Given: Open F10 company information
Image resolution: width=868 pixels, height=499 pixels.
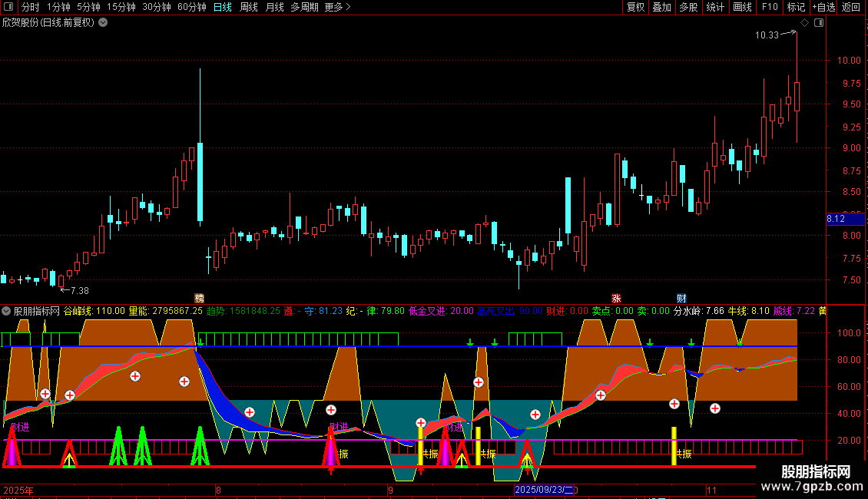Looking at the screenshot, I should tap(770, 7).
